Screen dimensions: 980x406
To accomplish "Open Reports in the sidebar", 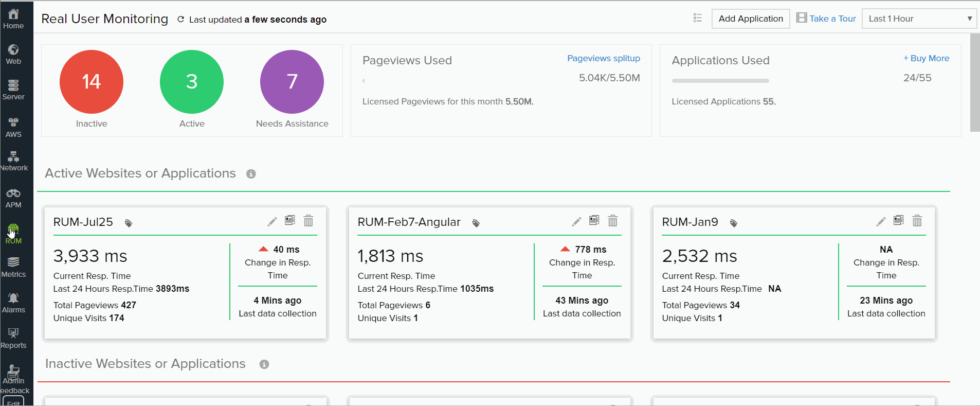I will 13,339.
